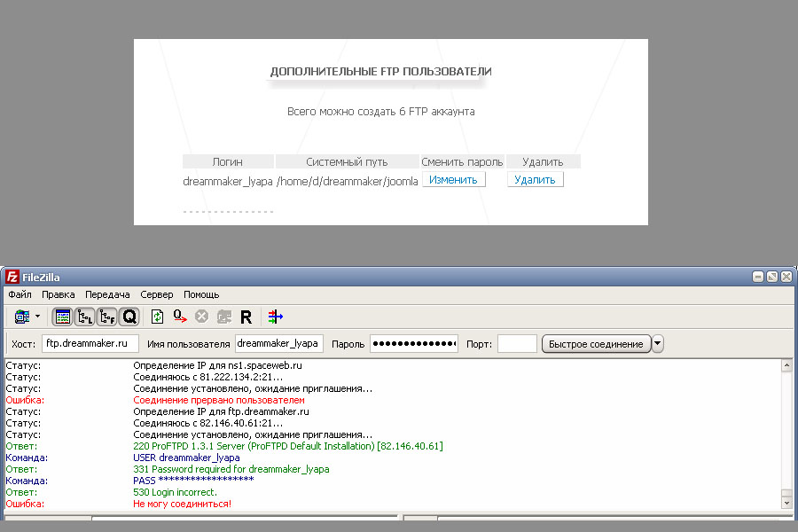
Task: Maximize the FileZilla window
Action: point(772,277)
